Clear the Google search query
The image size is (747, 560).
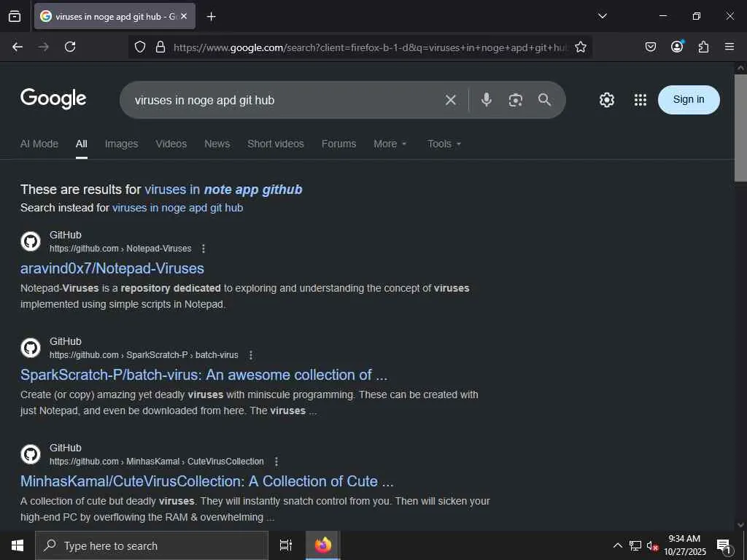(x=450, y=100)
